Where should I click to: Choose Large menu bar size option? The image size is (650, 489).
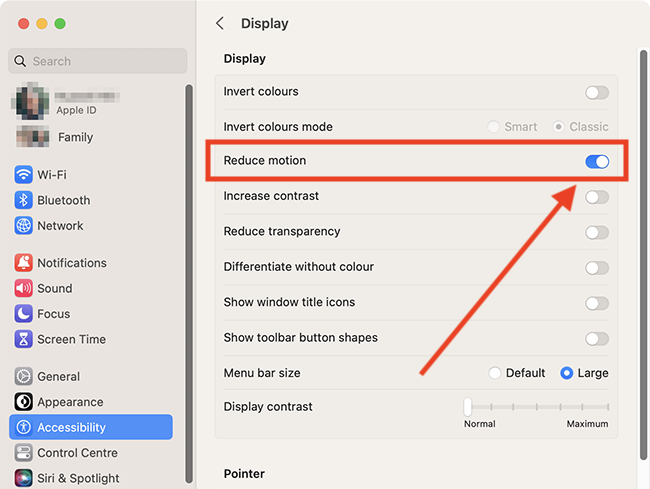coord(567,373)
